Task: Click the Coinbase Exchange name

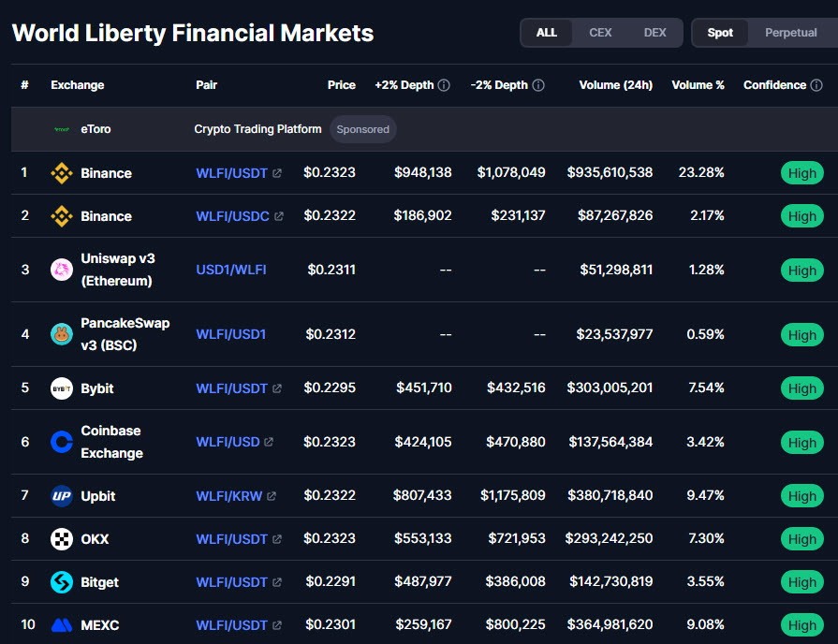Action: click(x=111, y=442)
